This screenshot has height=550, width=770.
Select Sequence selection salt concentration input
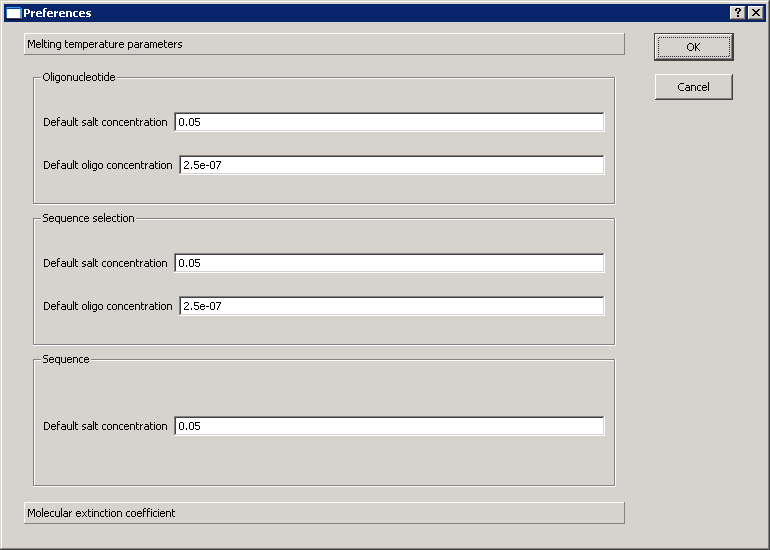(389, 263)
